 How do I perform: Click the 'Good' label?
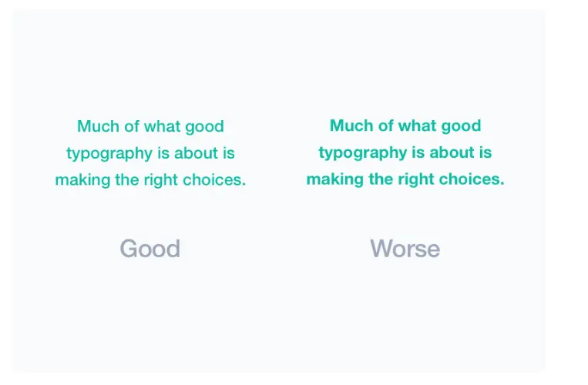(150, 249)
